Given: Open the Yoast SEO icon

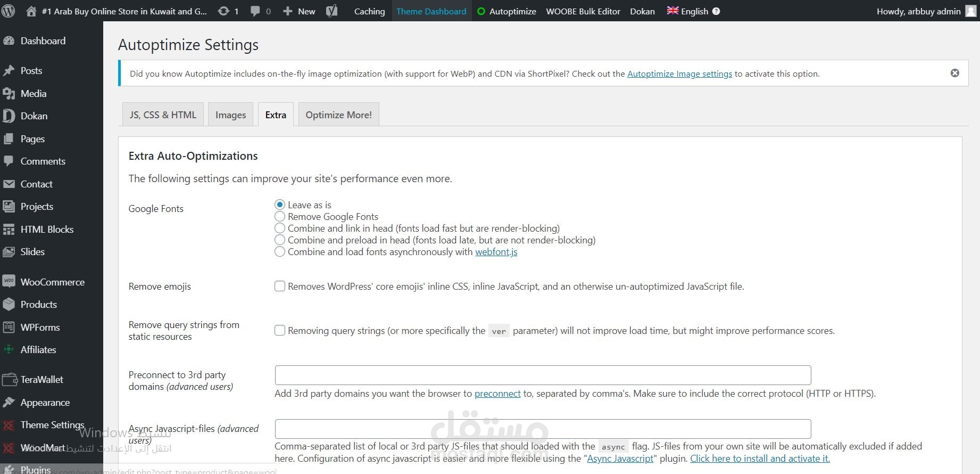Looking at the screenshot, I should tap(332, 11).
